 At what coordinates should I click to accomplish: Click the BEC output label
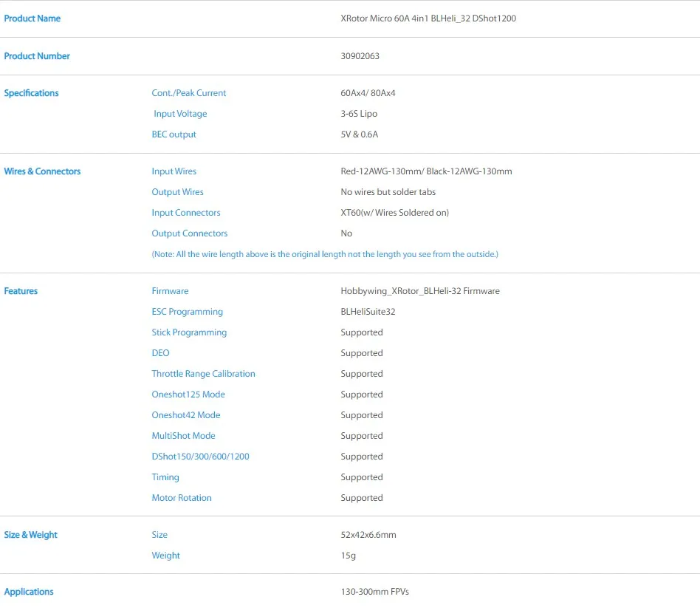coord(174,134)
